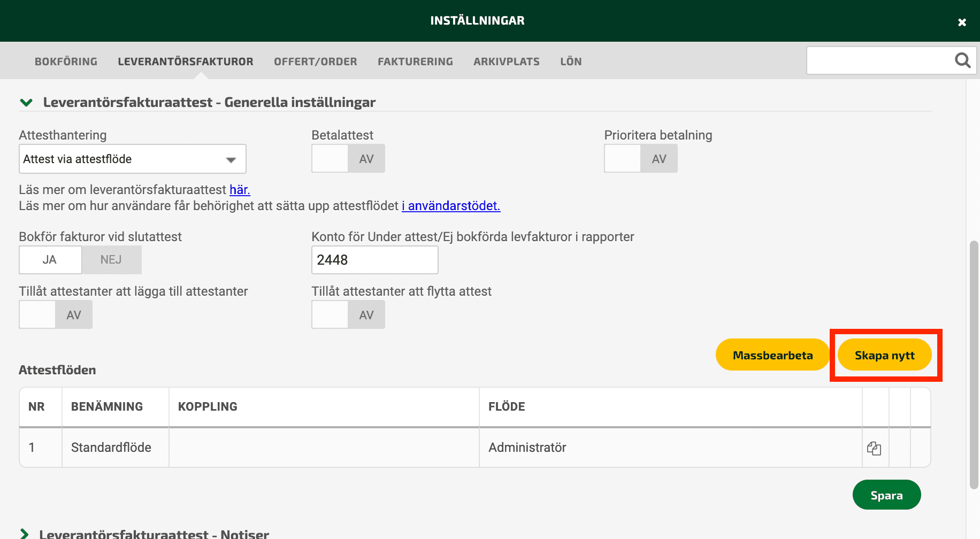Collapse the Generella inställningar section
The width and height of the screenshot is (980, 539).
[x=26, y=102]
